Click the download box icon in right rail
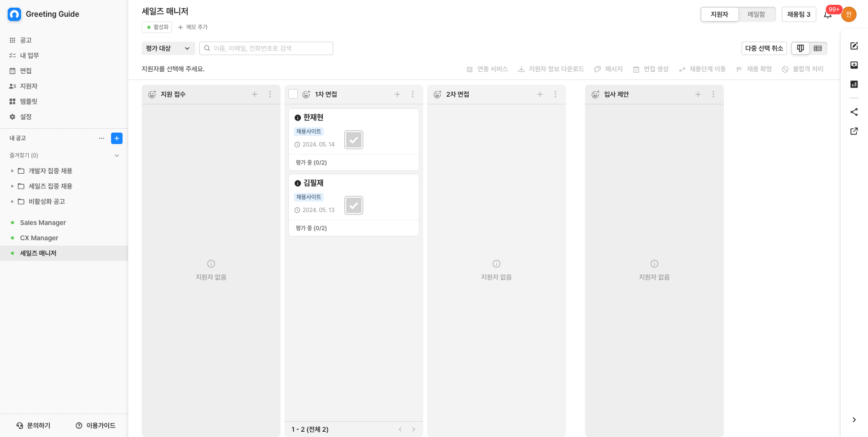The width and height of the screenshot is (868, 437). [x=854, y=65]
